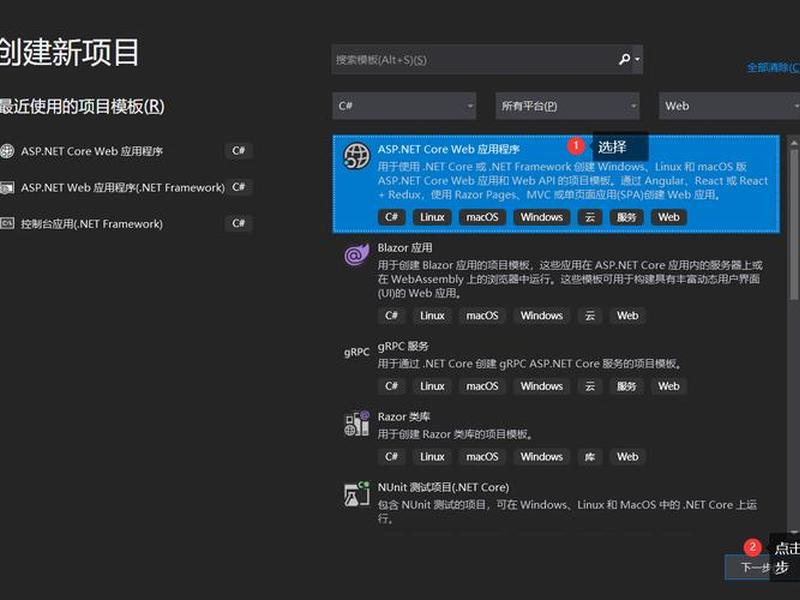Image resolution: width=800 pixels, height=600 pixels.
Task: Click the gRPC 服务 template title
Action: click(x=403, y=346)
